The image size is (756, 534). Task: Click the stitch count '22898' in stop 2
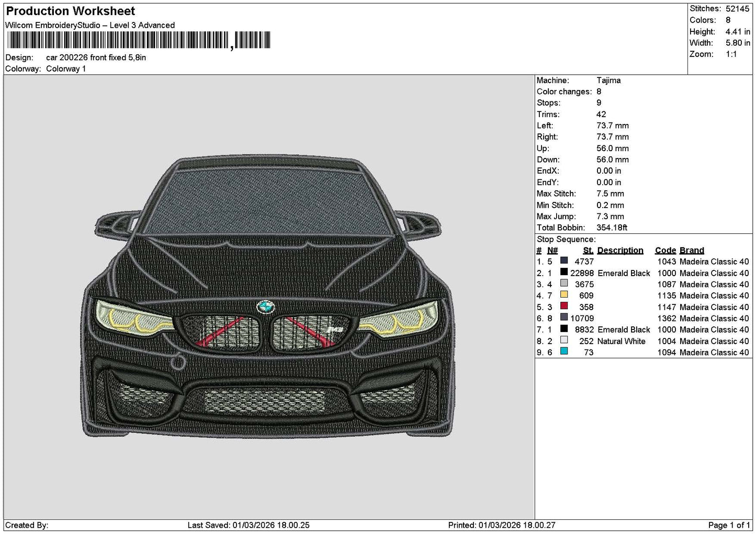582,274
